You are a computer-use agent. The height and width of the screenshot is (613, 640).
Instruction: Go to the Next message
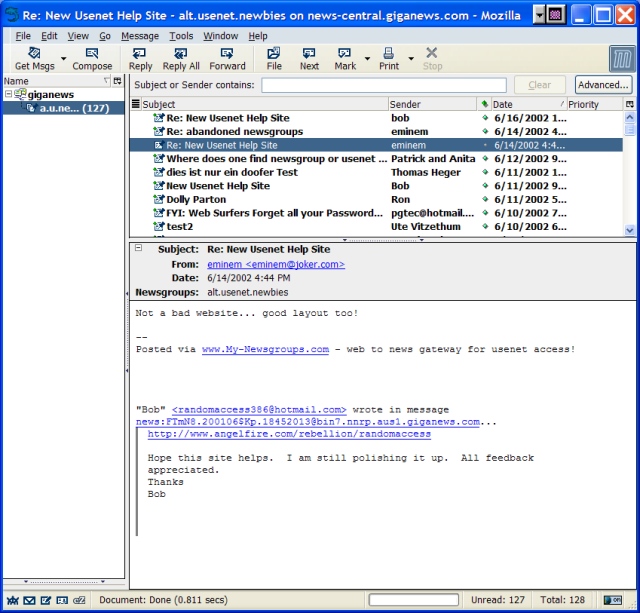[x=309, y=58]
